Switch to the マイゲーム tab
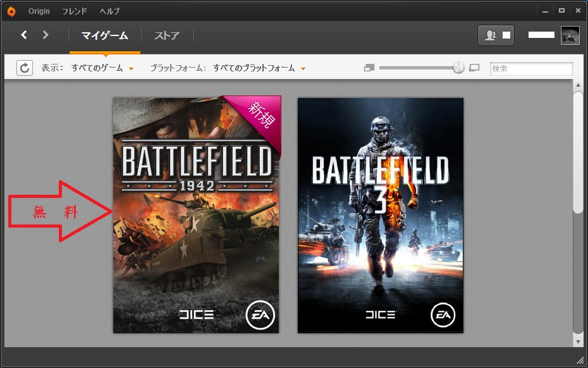Screen dimensions: 588x368 pyautogui.click(x=105, y=35)
